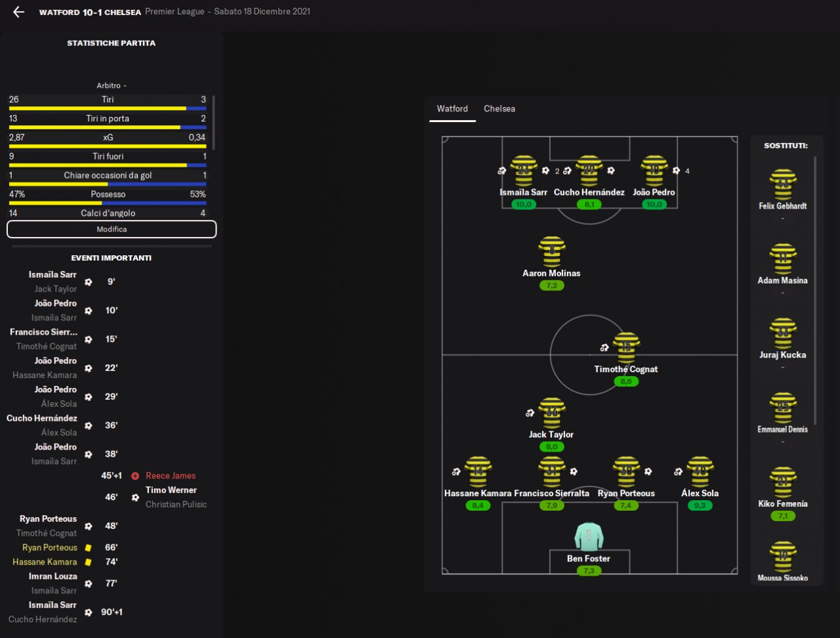
Task: Select goalkeeper Ben Foster's shirt icon
Action: (589, 536)
